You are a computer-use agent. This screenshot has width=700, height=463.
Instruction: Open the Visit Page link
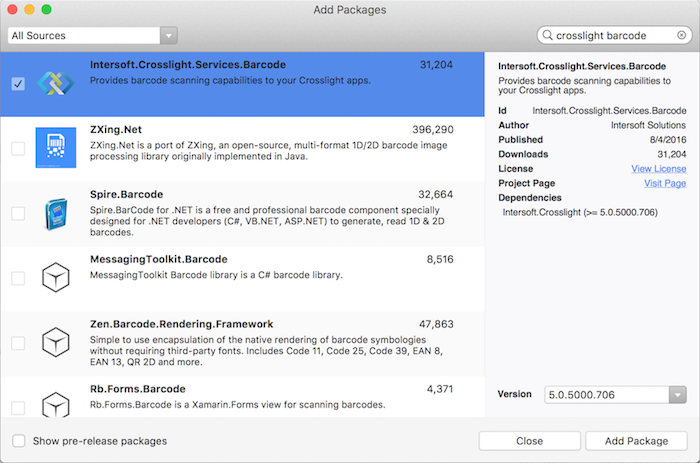pyautogui.click(x=665, y=183)
